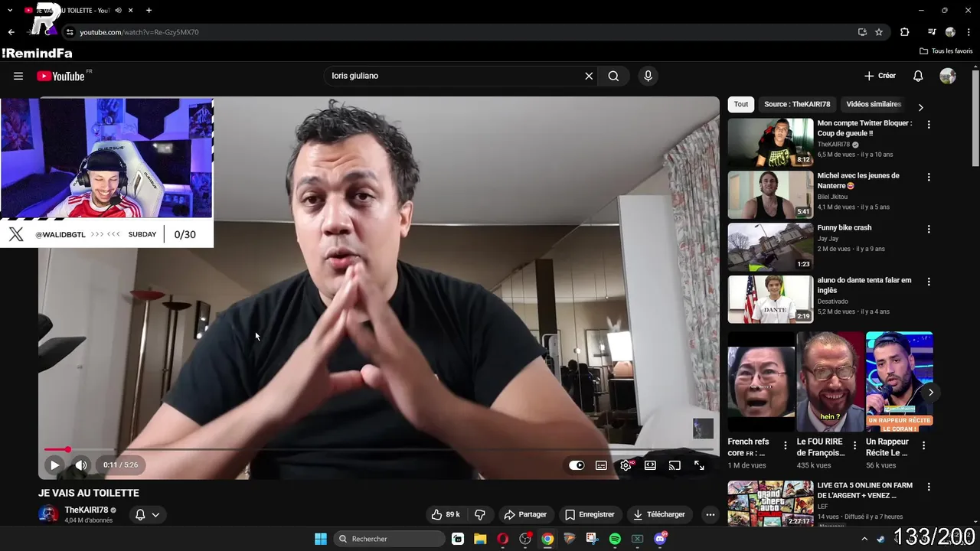Open Tous les favoris folder

pos(946,51)
